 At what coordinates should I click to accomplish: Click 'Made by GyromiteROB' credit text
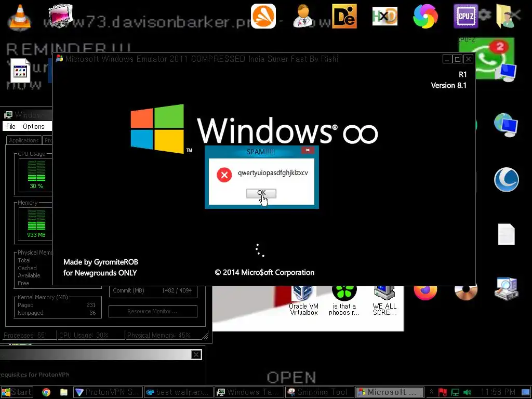pos(101,262)
